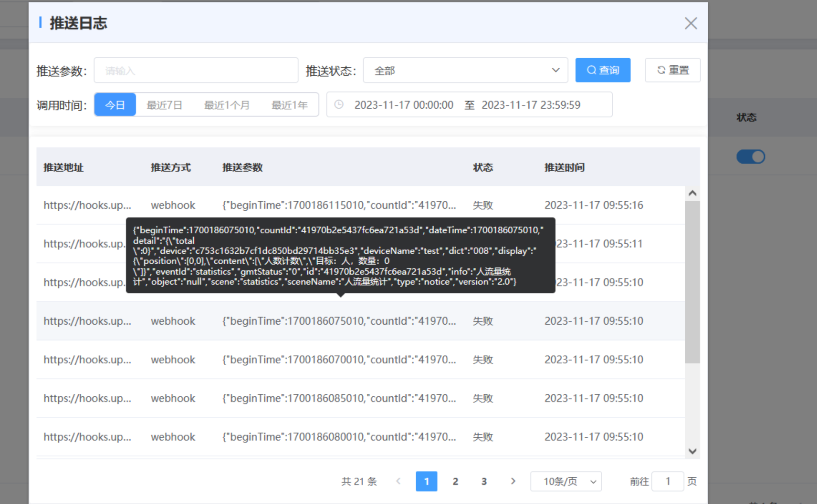Go to page 3
817x504 pixels.
pos(484,481)
